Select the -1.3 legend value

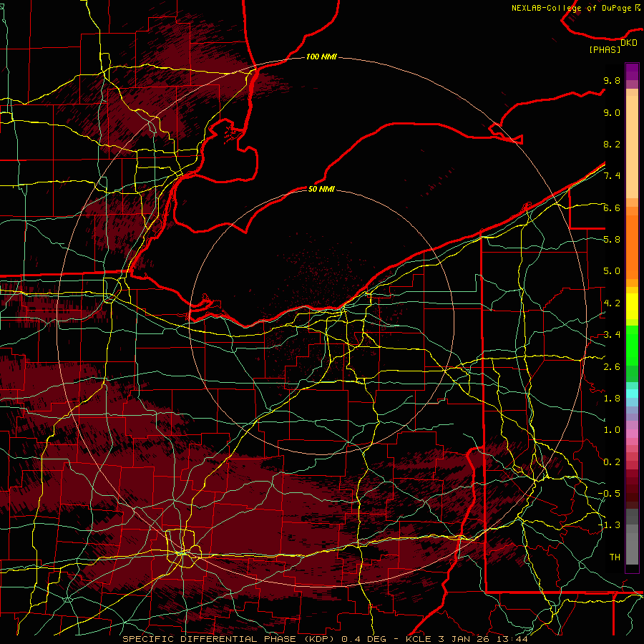(x=609, y=526)
